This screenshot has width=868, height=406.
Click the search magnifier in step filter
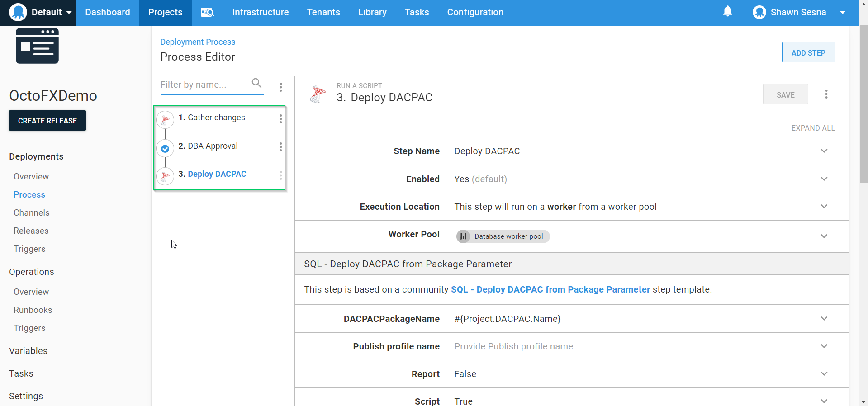point(256,83)
